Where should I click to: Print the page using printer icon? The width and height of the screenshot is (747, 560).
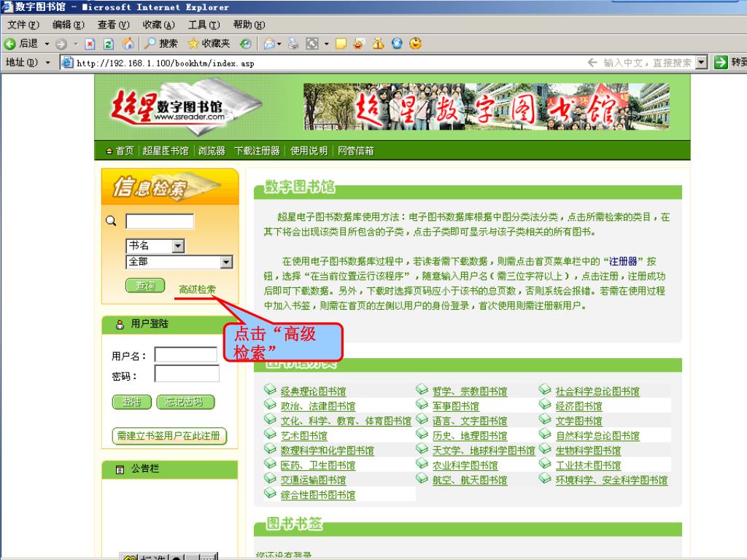(x=293, y=44)
